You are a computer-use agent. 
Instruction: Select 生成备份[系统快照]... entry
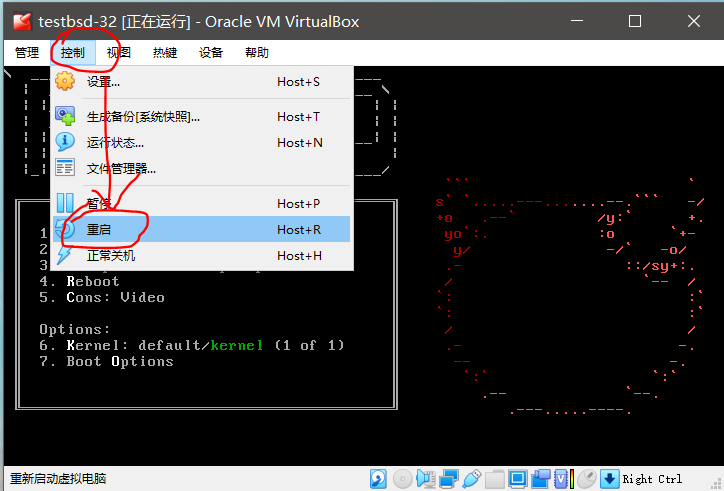click(x=202, y=116)
